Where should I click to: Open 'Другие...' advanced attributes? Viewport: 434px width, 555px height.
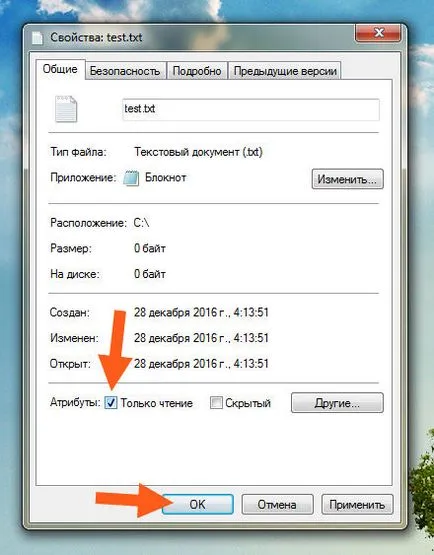[x=337, y=403]
